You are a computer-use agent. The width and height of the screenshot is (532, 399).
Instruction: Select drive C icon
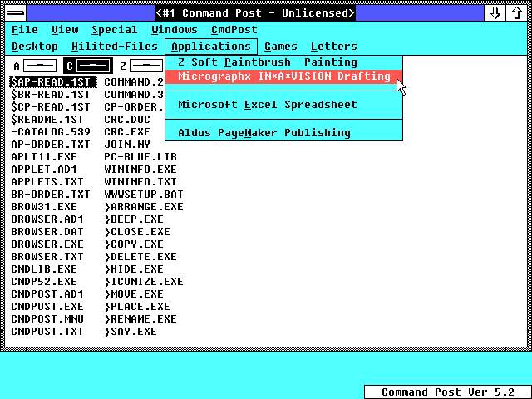click(88, 66)
